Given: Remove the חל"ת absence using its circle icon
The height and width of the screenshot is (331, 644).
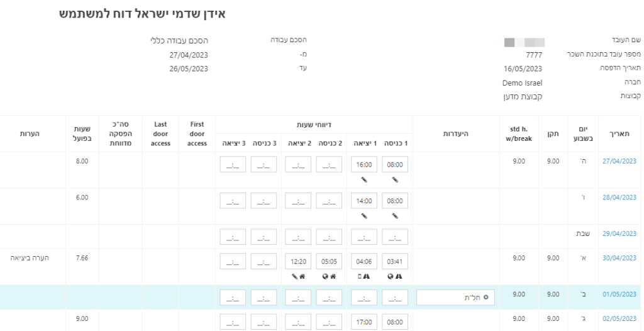Looking at the screenshot, I should pos(486,297).
